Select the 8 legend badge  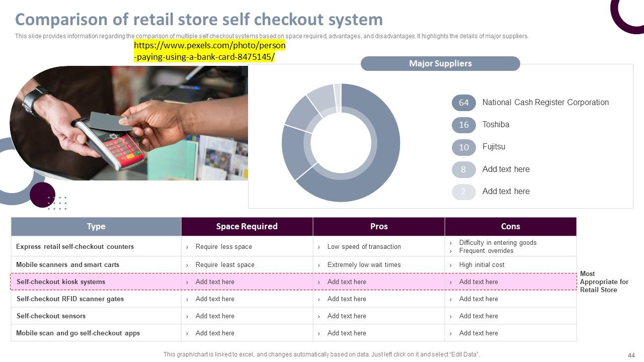463,169
